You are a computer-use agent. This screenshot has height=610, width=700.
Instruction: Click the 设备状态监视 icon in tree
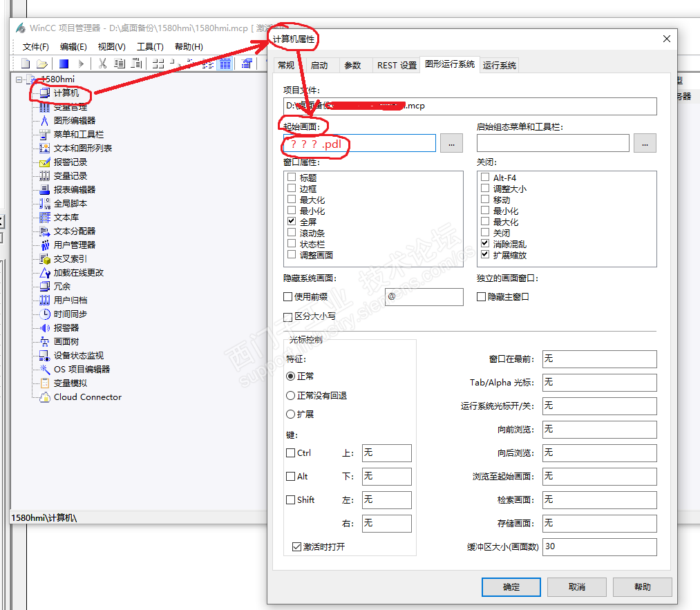[45, 356]
